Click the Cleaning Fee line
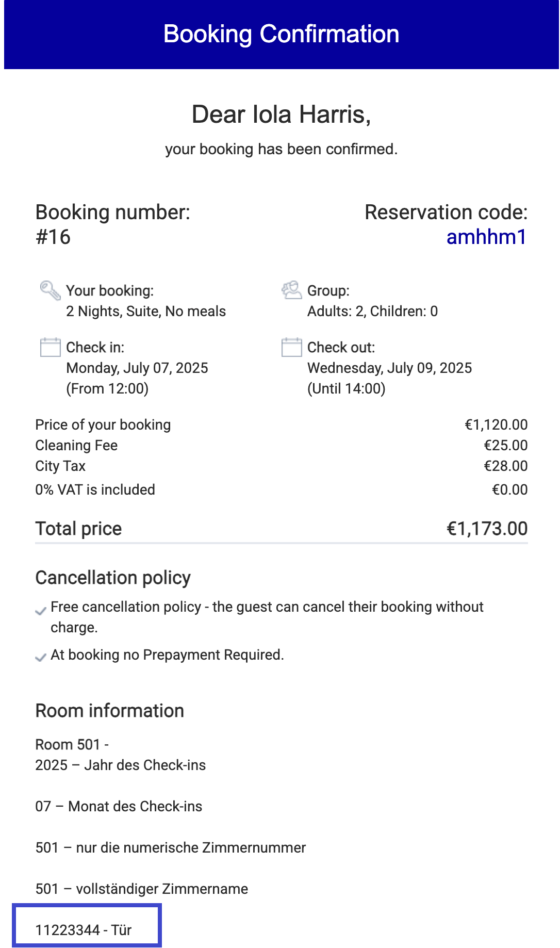The height and width of the screenshot is (948, 560). [x=282, y=445]
